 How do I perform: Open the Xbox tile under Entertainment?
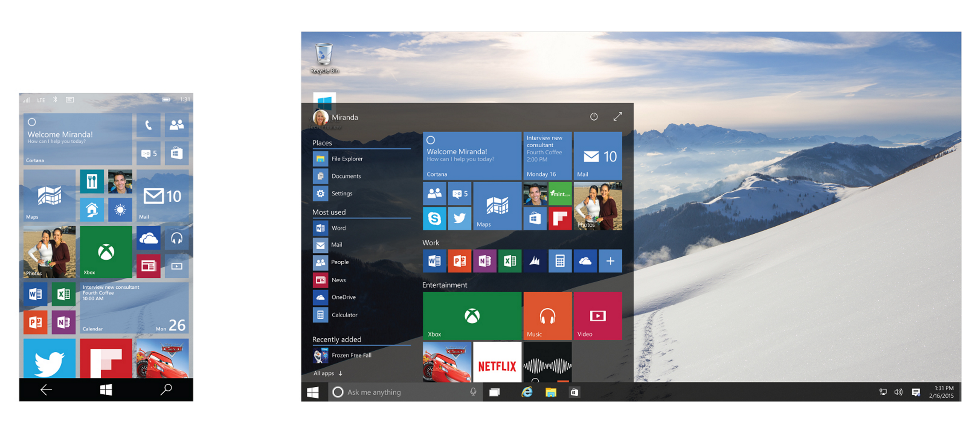pyautogui.click(x=472, y=316)
